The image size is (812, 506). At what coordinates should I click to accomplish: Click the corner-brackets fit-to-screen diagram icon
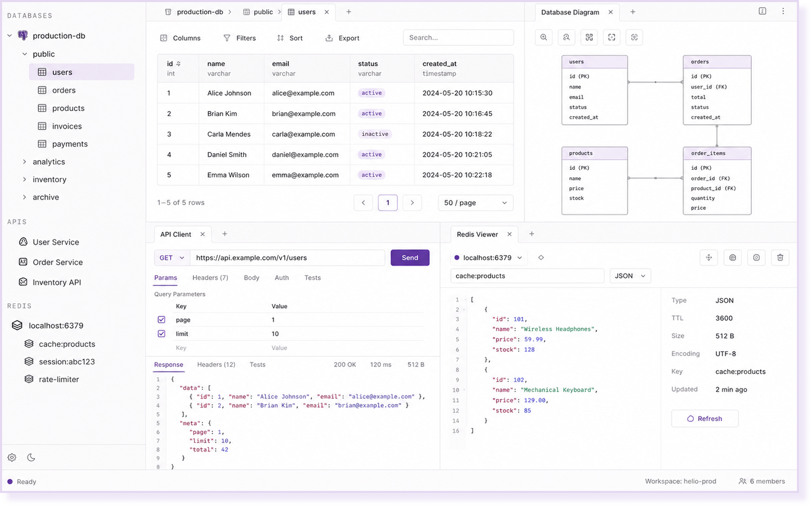click(x=611, y=37)
